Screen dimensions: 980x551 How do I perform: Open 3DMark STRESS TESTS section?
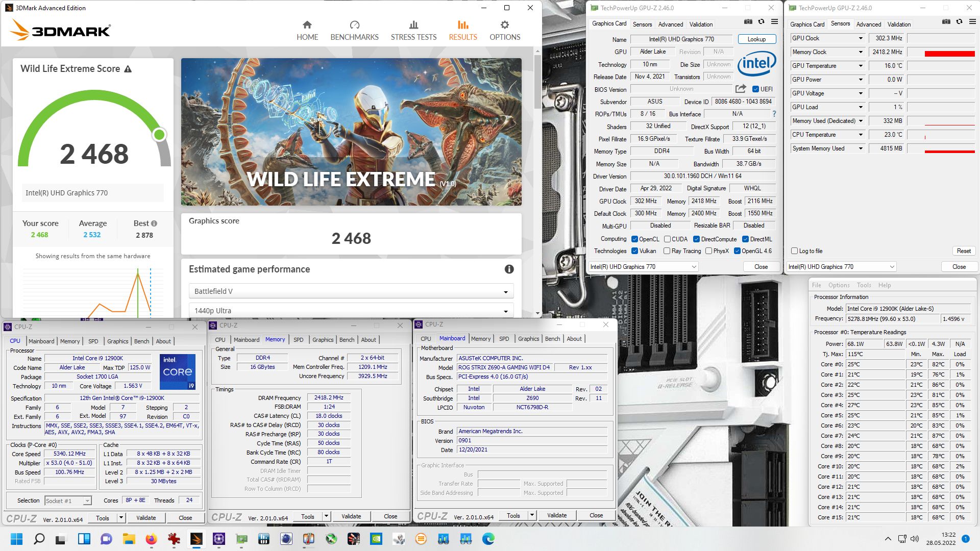pyautogui.click(x=413, y=31)
